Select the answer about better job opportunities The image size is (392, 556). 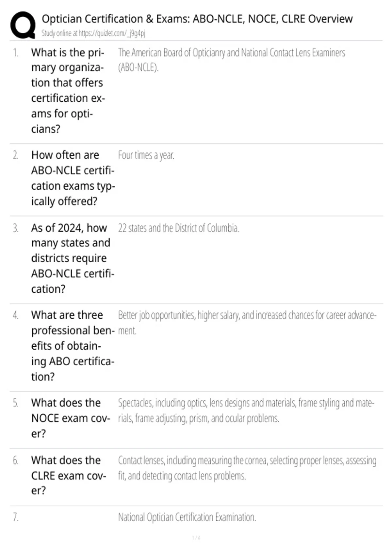pos(247,323)
